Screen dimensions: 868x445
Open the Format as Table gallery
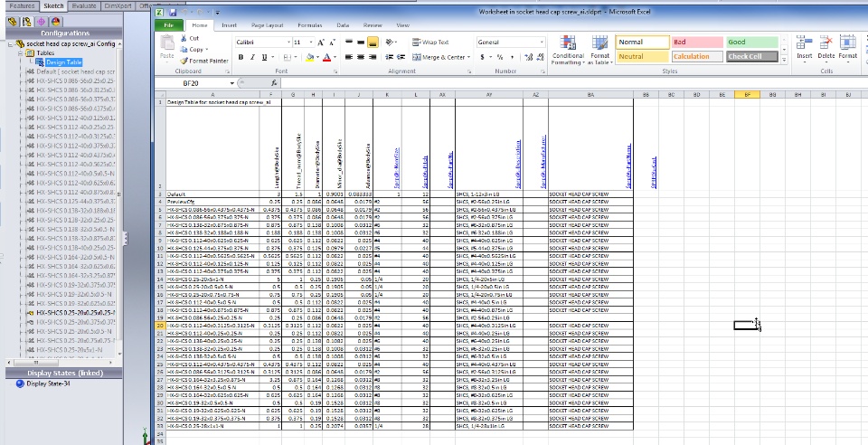(600, 51)
